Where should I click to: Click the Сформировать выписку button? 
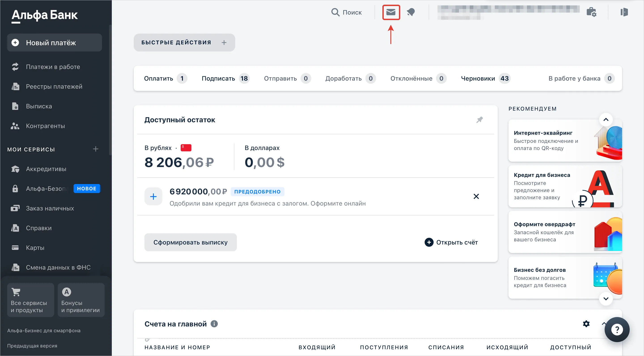coord(191,242)
